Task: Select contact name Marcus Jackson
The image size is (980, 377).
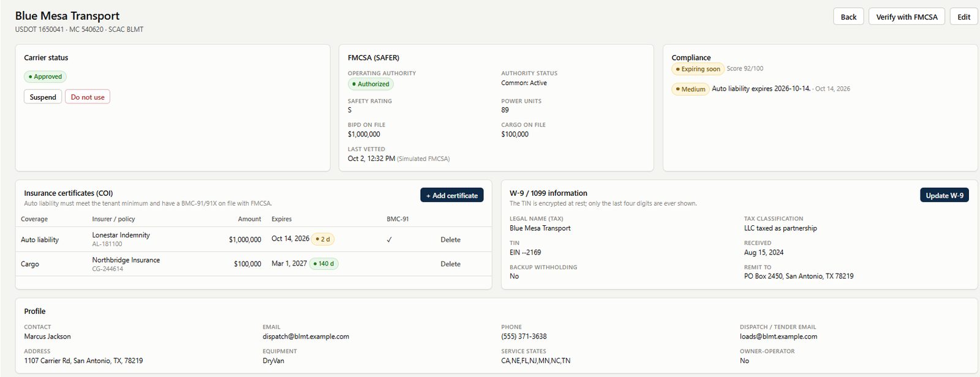Action: click(47, 337)
